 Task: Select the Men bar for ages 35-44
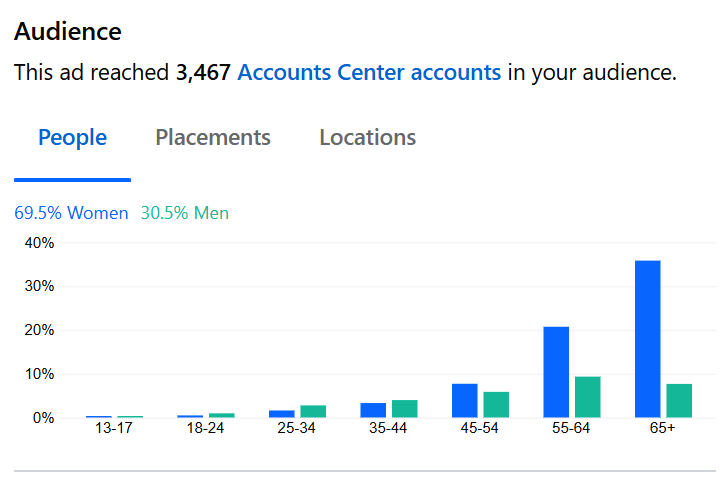pos(405,409)
